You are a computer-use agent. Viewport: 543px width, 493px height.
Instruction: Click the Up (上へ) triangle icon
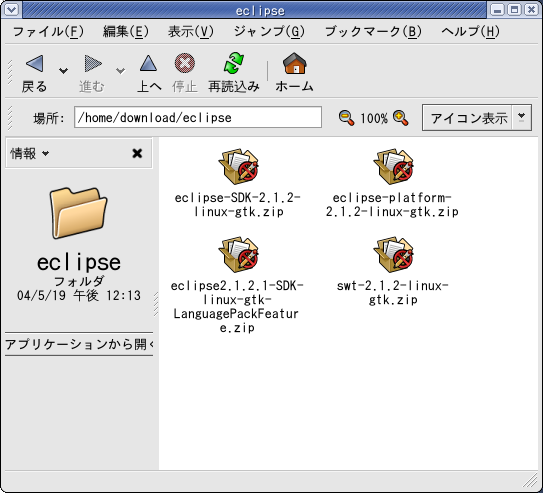(x=148, y=63)
